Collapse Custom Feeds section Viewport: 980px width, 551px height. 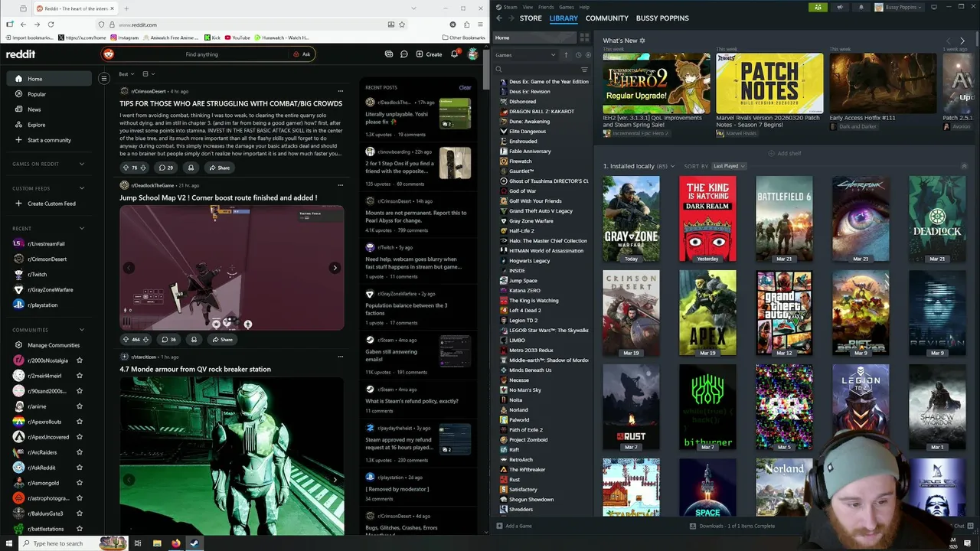tap(82, 188)
